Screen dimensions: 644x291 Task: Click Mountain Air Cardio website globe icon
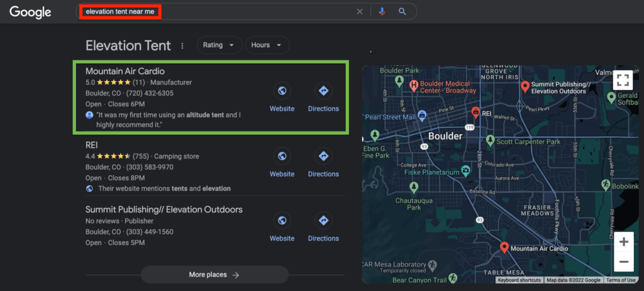[282, 91]
